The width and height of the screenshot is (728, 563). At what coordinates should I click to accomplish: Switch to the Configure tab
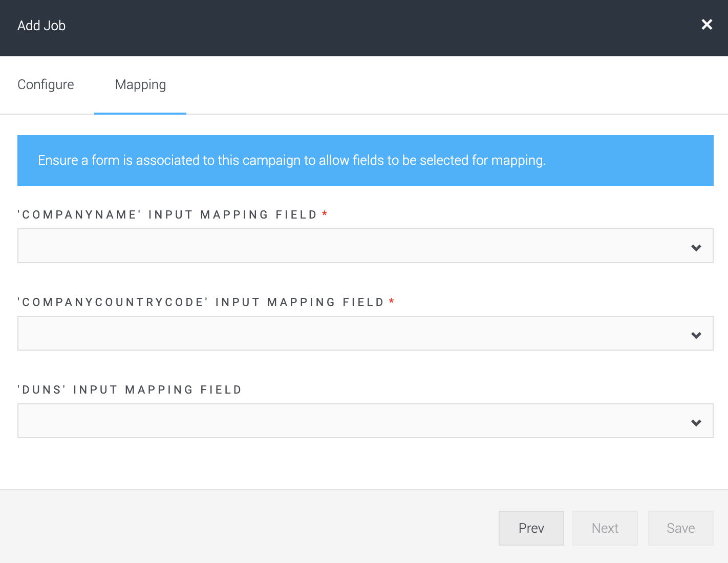point(46,84)
